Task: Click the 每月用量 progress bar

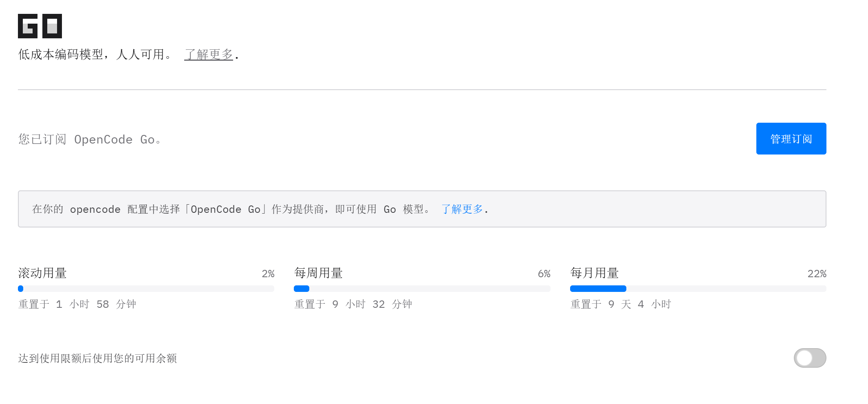Action: 698,289
